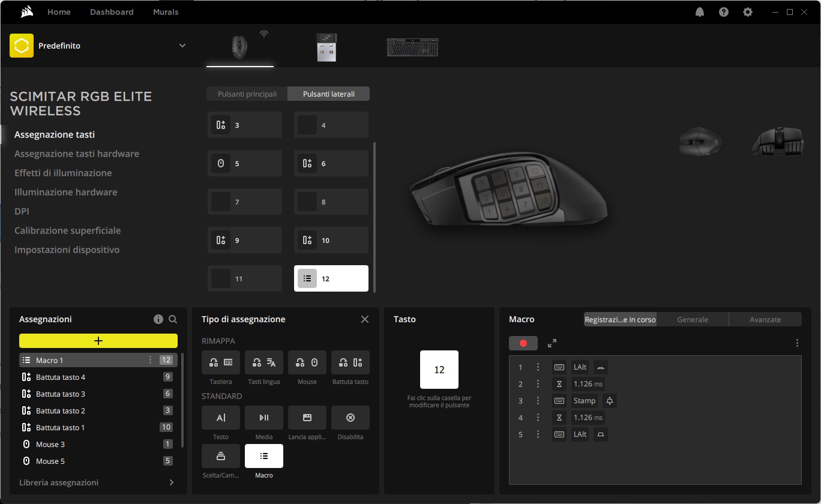821x504 pixels.
Task: Select Battuta tasto 3 assignment
Action: coord(98,394)
